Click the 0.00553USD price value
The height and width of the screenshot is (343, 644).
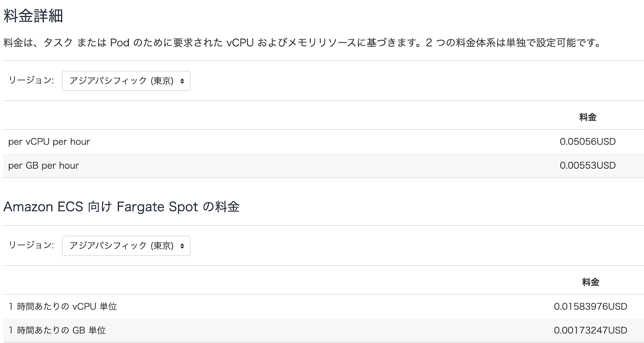pyautogui.click(x=588, y=165)
